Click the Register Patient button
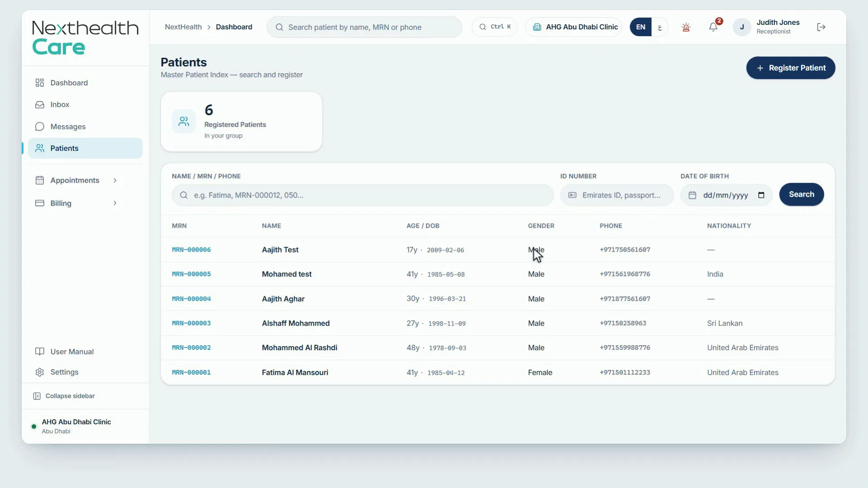Image resolution: width=868 pixels, height=488 pixels. pyautogui.click(x=791, y=68)
